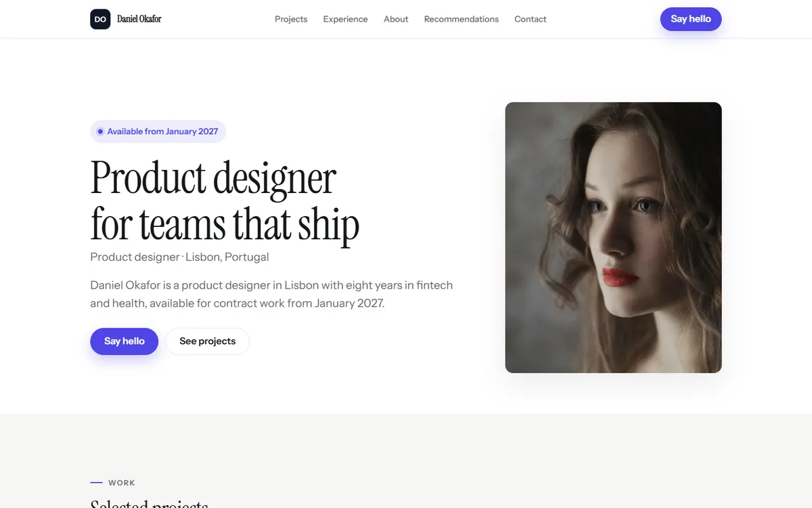Click the DO logo icon
Screen dimensions: 812x508
pos(100,19)
